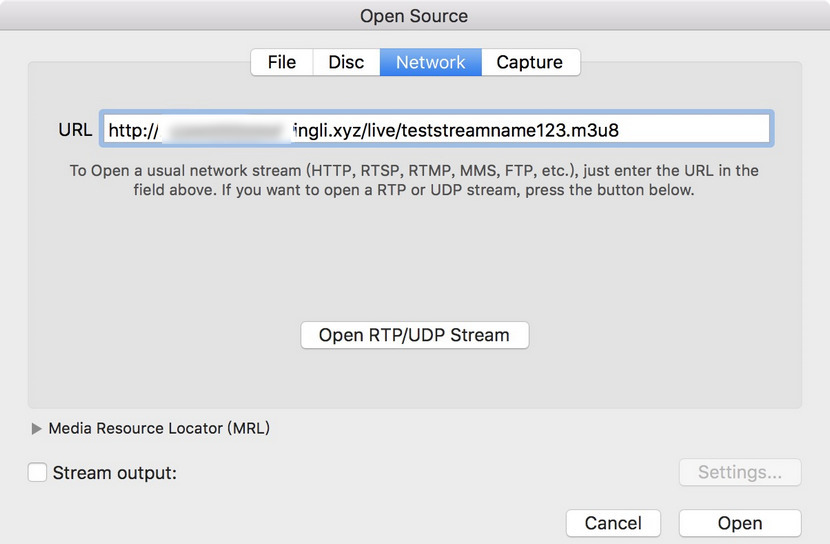Switch to the Capture tab

tap(529, 62)
